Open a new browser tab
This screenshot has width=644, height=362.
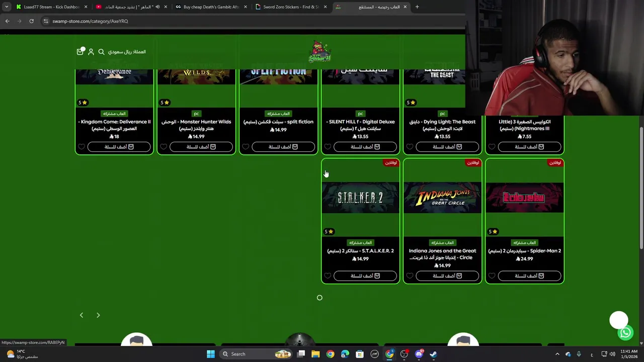[417, 7]
